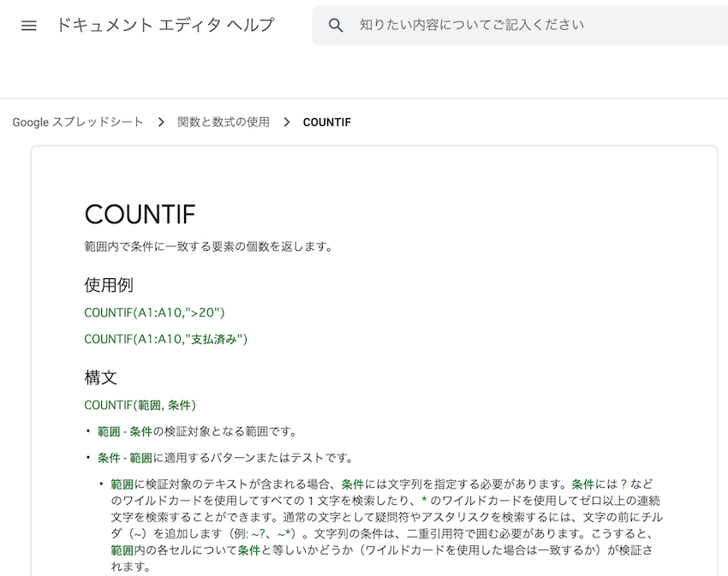Click chevron before COUNTIF breadcrumb
The width and height of the screenshot is (728, 576).
286,122
